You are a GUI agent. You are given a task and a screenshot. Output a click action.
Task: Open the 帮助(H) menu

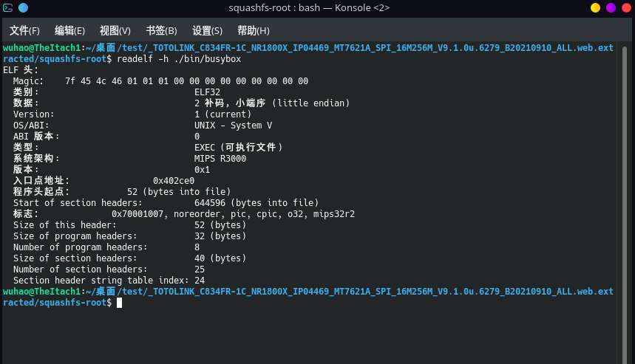click(x=253, y=30)
